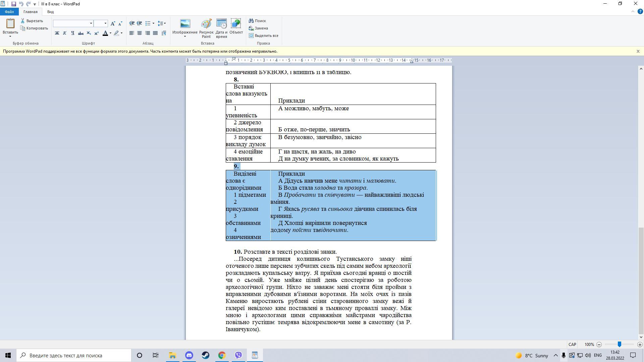Open Chrome from the taskbar
This screenshot has width=644, height=362.
pos(222,355)
